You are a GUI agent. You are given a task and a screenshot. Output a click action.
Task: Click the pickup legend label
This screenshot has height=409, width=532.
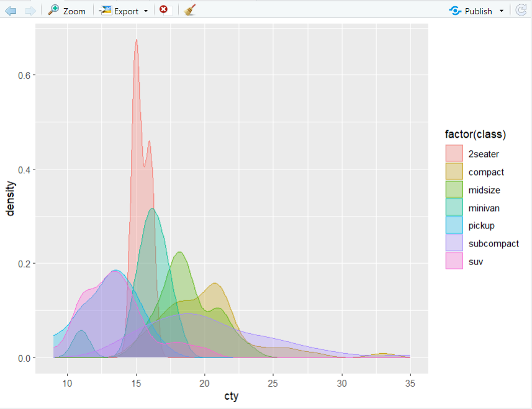(x=482, y=226)
